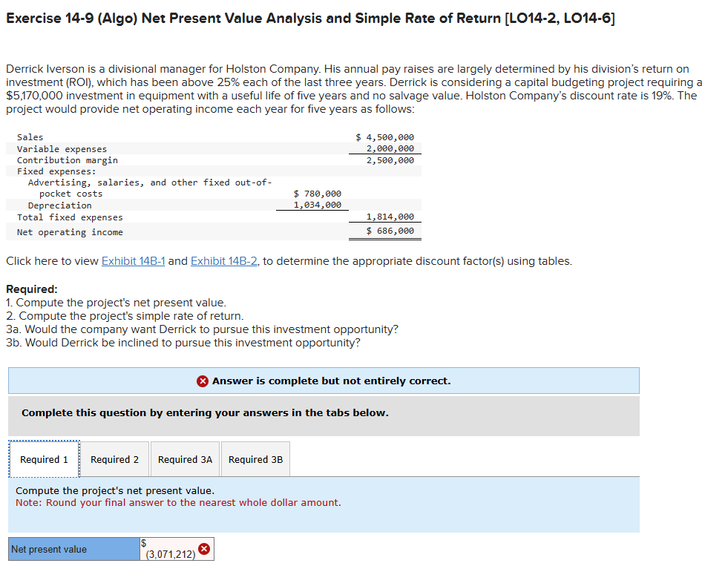Select the Required 1 tab
This screenshot has width=728, height=566.
(x=43, y=458)
